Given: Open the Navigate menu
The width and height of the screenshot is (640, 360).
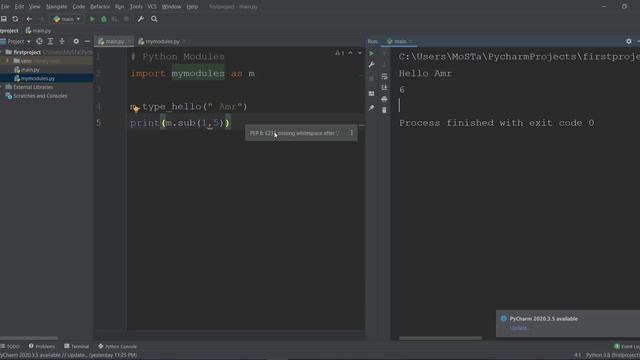Looking at the screenshot, I should point(56,7).
